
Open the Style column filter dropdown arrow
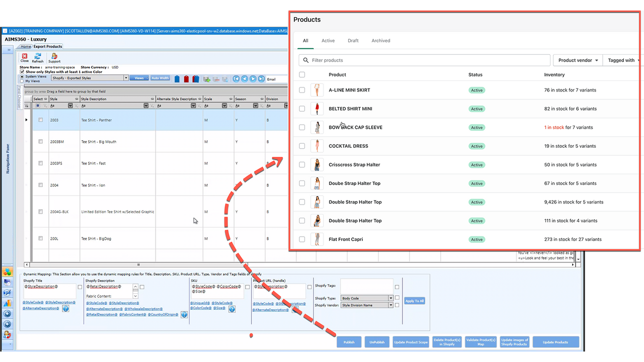[70, 106]
